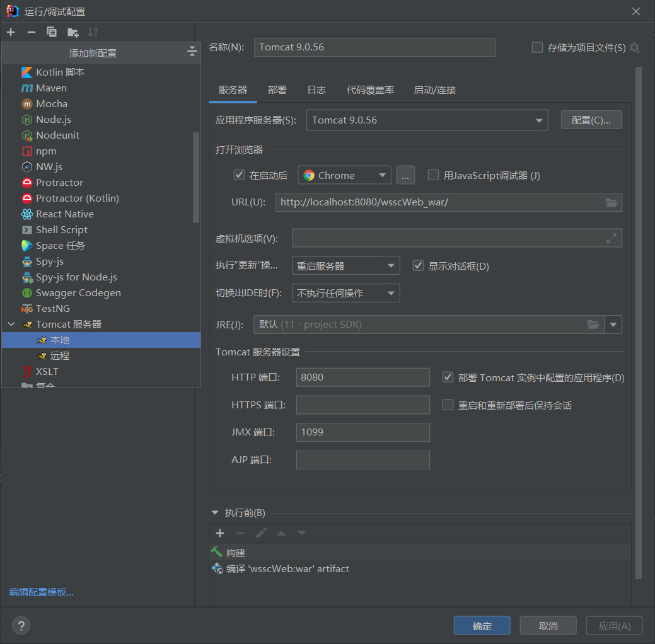655x644 pixels.
Task: Switch to the 服务器 tab
Action: 233,89
